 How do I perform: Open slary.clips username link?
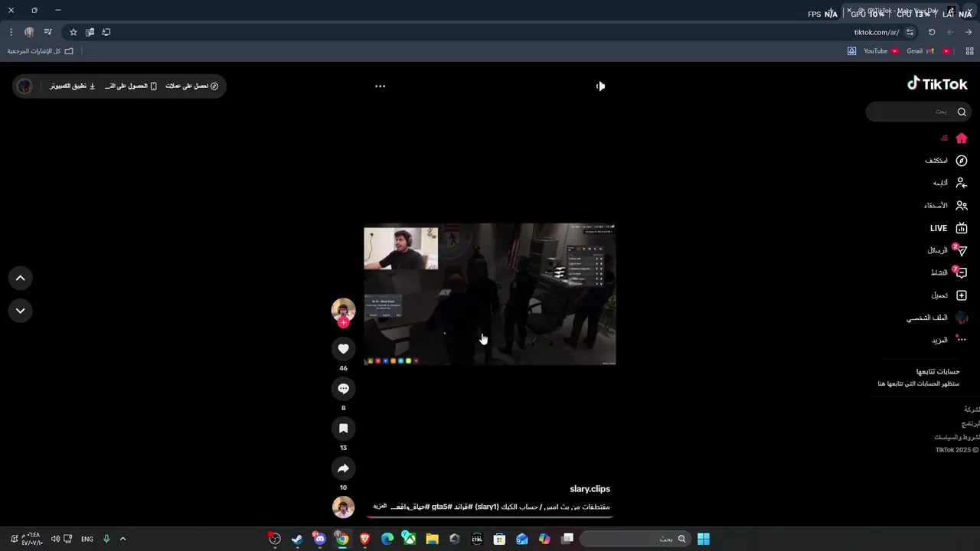(x=590, y=489)
